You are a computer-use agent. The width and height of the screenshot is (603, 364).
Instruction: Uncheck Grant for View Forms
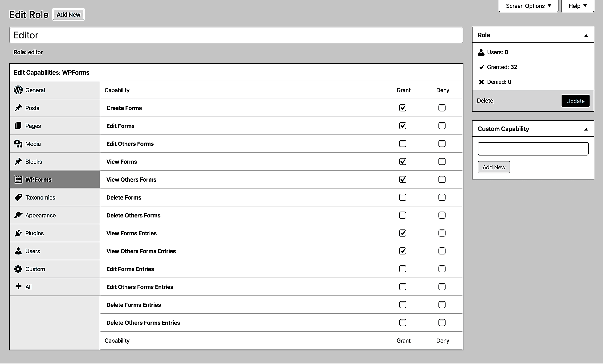click(403, 161)
